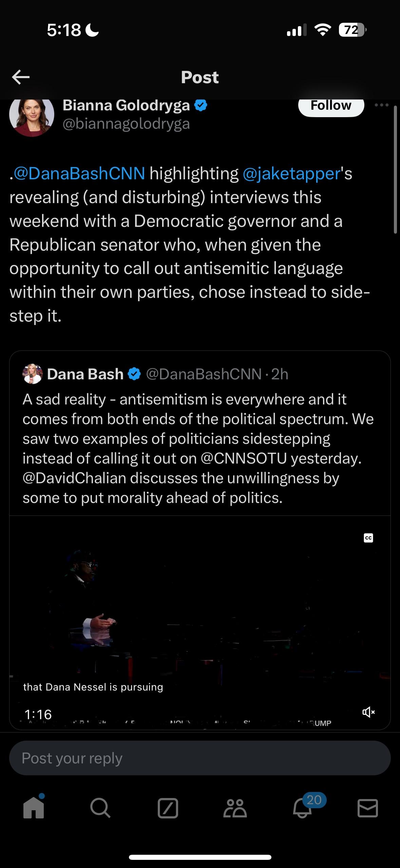This screenshot has width=400, height=868.
Task: Open the @jaketapper mention link
Action: (x=292, y=174)
